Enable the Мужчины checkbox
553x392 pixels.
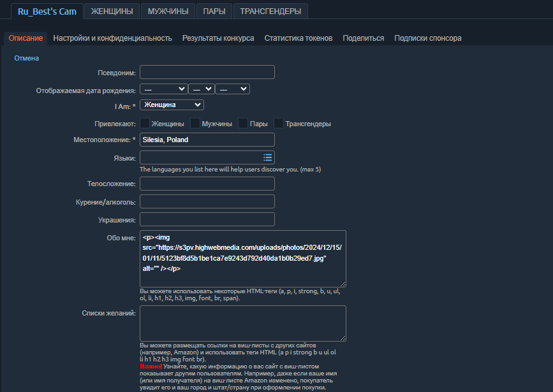point(194,123)
